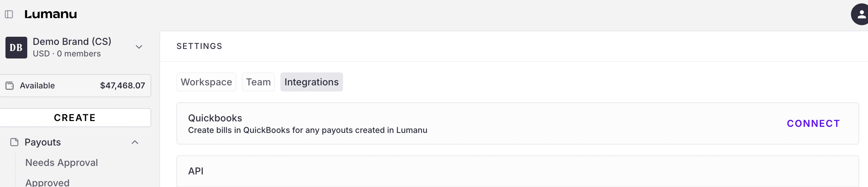Viewport: 868px width, 187px height.
Task: Switch to the Workspace tab
Action: [x=206, y=82]
